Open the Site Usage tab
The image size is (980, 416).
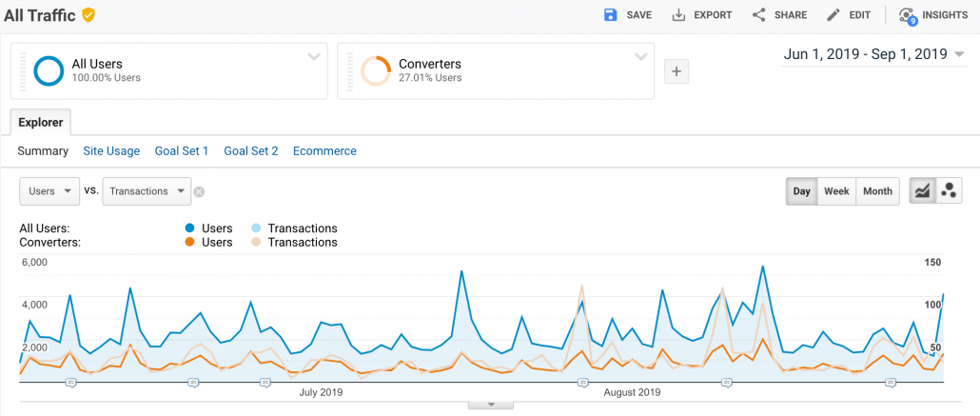pyautogui.click(x=111, y=150)
